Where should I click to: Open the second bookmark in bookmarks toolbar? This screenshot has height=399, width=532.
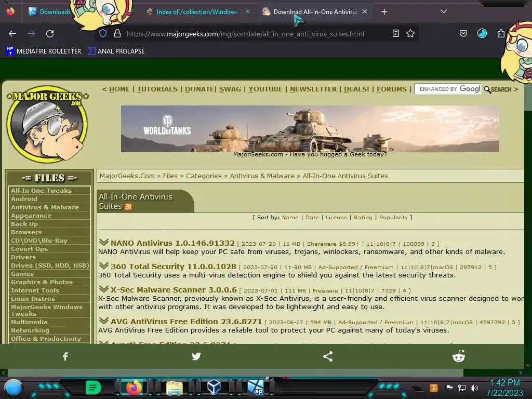tap(116, 51)
